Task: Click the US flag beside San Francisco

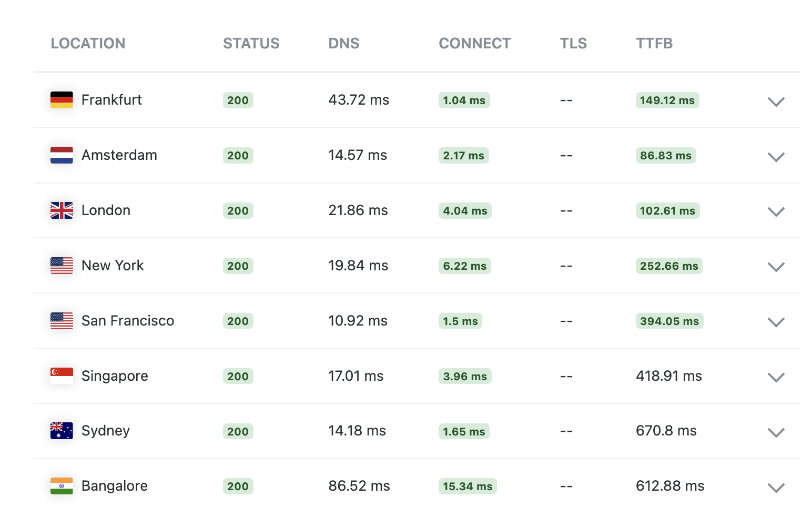Action: coord(62,321)
